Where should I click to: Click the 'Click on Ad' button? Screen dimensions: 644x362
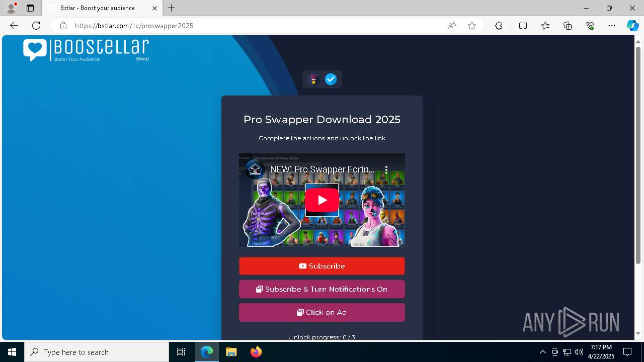pos(322,312)
